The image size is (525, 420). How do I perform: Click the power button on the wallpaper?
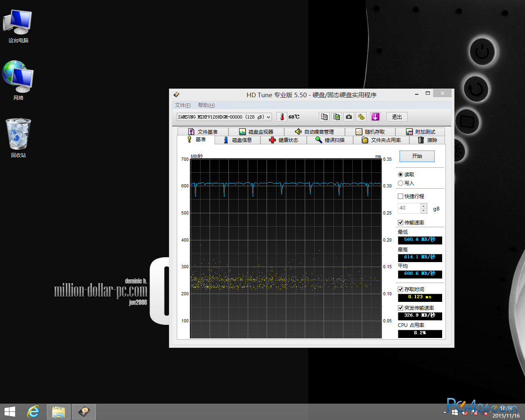482,51
